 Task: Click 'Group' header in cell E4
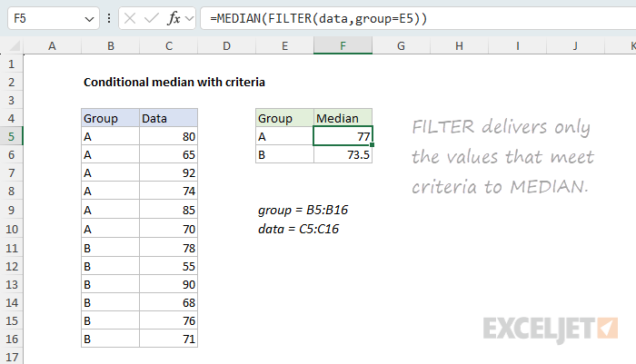284,118
